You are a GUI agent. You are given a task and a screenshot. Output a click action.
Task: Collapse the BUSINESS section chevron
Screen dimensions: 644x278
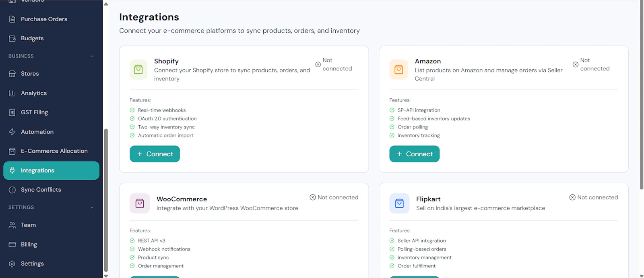(92, 56)
